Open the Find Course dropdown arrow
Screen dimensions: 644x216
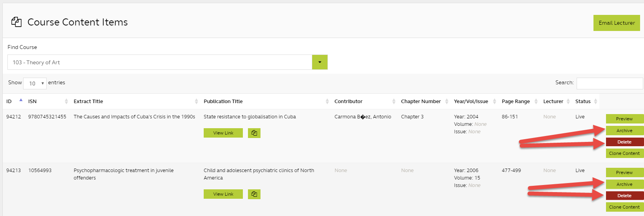[320, 62]
